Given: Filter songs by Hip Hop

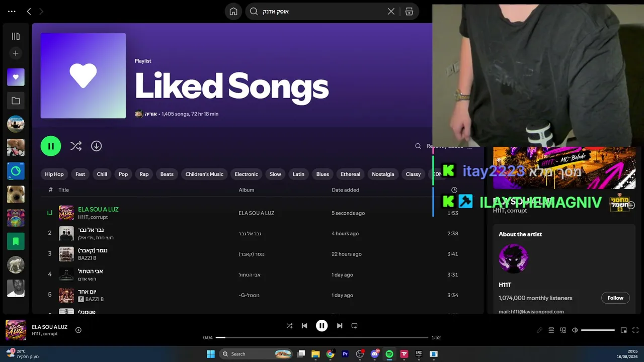Looking at the screenshot, I should click(x=54, y=174).
